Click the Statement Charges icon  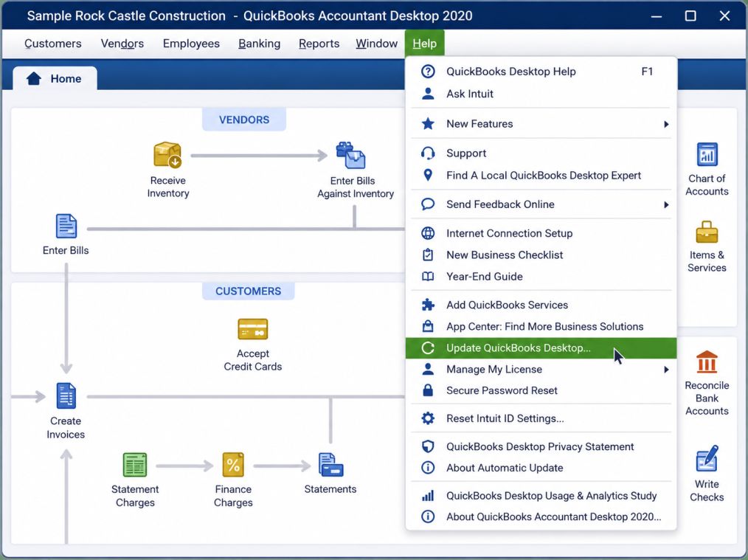coord(135,465)
